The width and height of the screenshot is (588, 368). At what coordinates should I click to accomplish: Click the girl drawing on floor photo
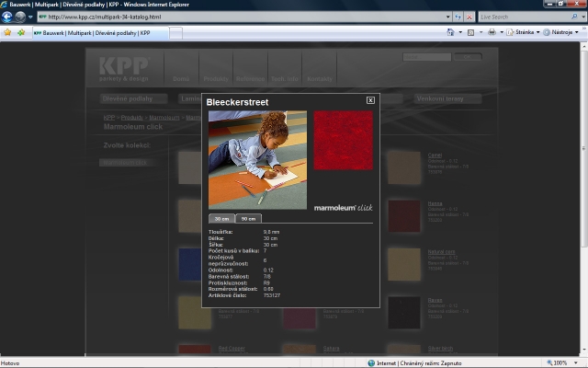(257, 159)
